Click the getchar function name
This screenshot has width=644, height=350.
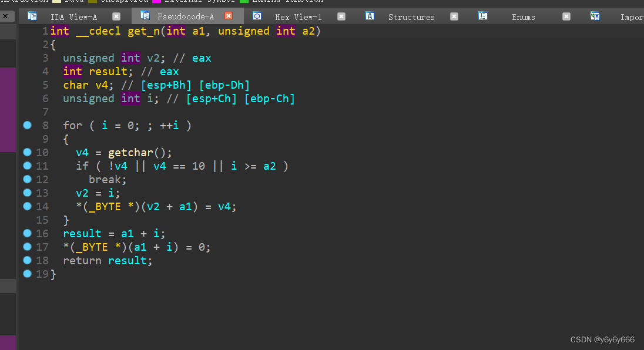click(130, 152)
